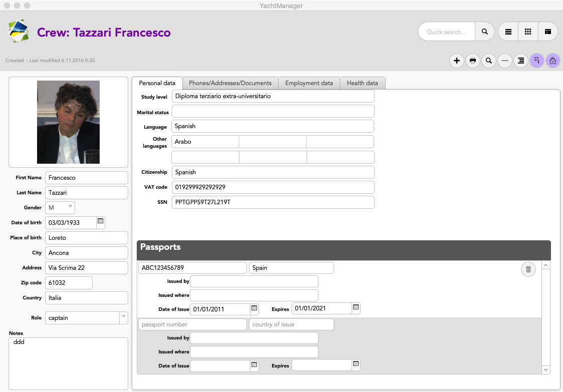Click the Quick search field
Image resolution: width=563 pixels, height=392 pixels.
click(x=446, y=32)
